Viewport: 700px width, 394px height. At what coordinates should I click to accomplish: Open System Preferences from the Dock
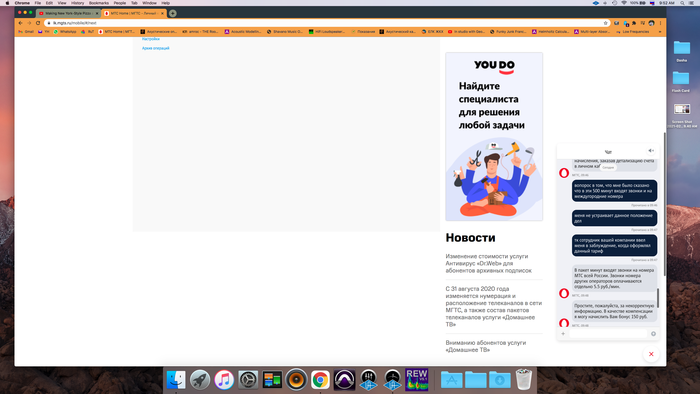248,380
